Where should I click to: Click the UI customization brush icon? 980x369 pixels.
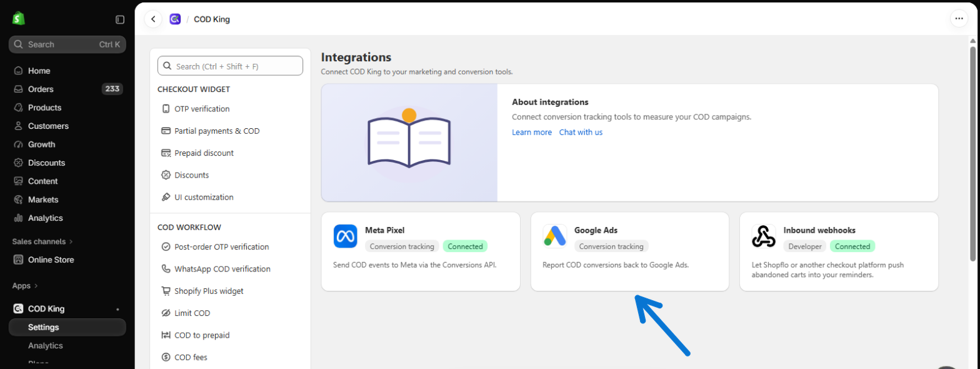tap(166, 197)
